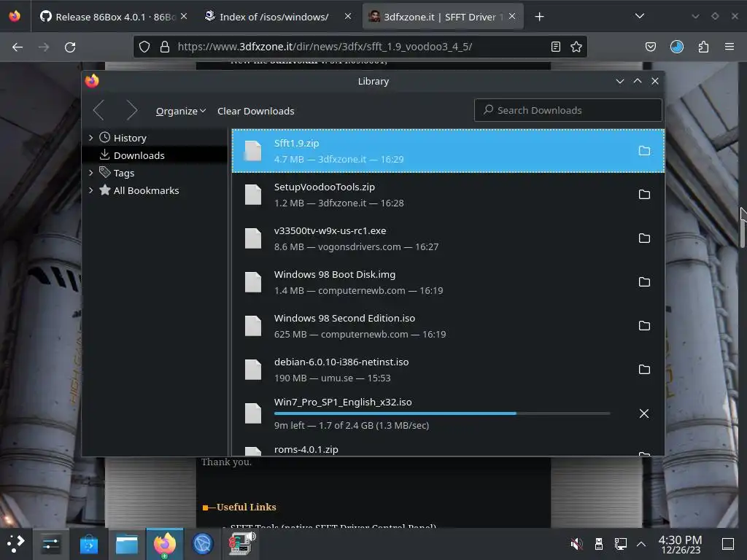The width and height of the screenshot is (747, 560).
Task: Open tracking protection shield icon
Action: [x=144, y=47]
